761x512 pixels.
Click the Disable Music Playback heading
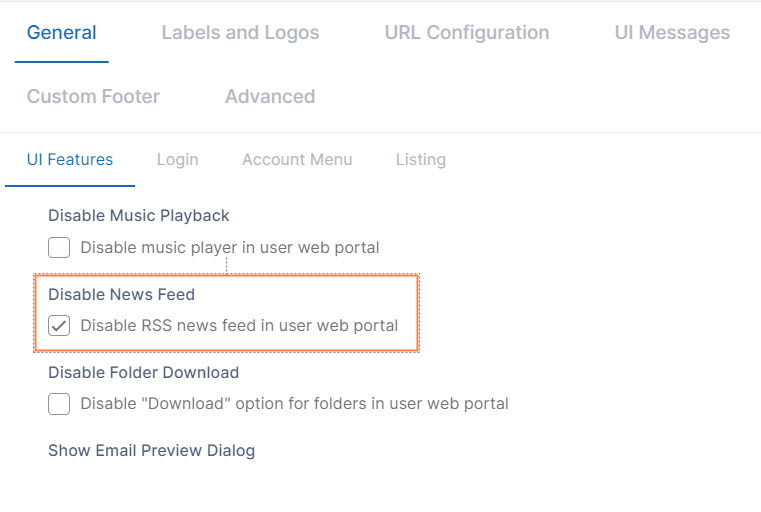139,215
